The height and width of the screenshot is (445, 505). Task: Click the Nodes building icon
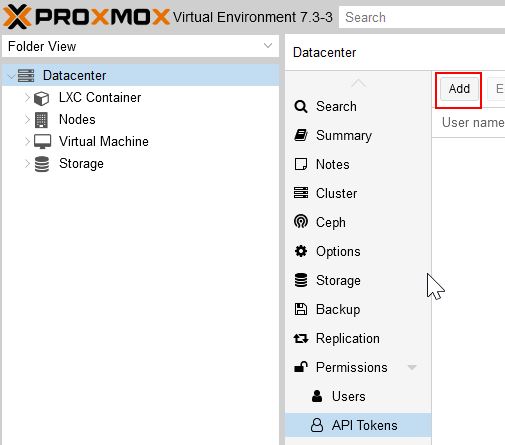[x=41, y=120]
